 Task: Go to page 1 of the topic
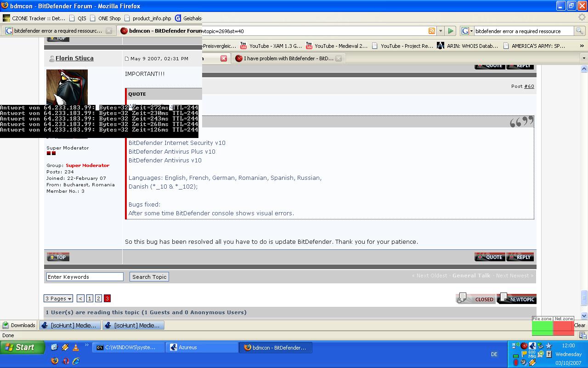tap(90, 299)
